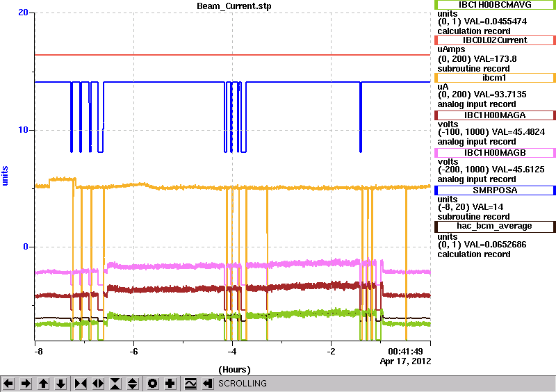Click the VAL=173.8 readout
Screen dimensions: 556x392
(491, 59)
